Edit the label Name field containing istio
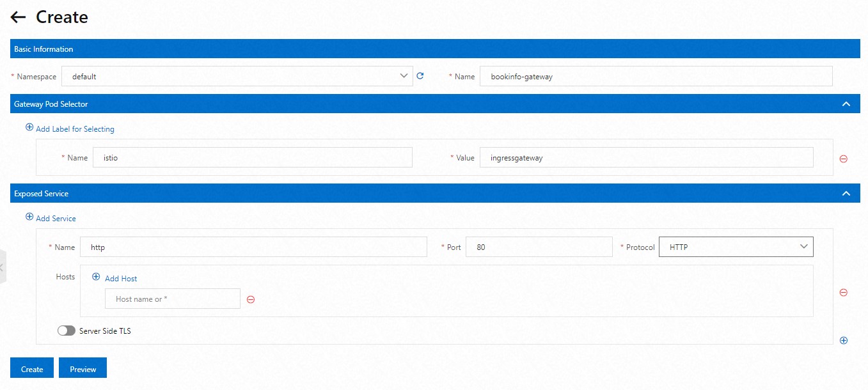 tap(253, 158)
